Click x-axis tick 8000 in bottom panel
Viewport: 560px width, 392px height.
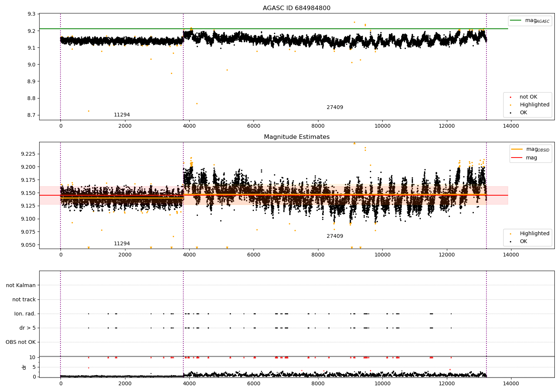(318, 384)
